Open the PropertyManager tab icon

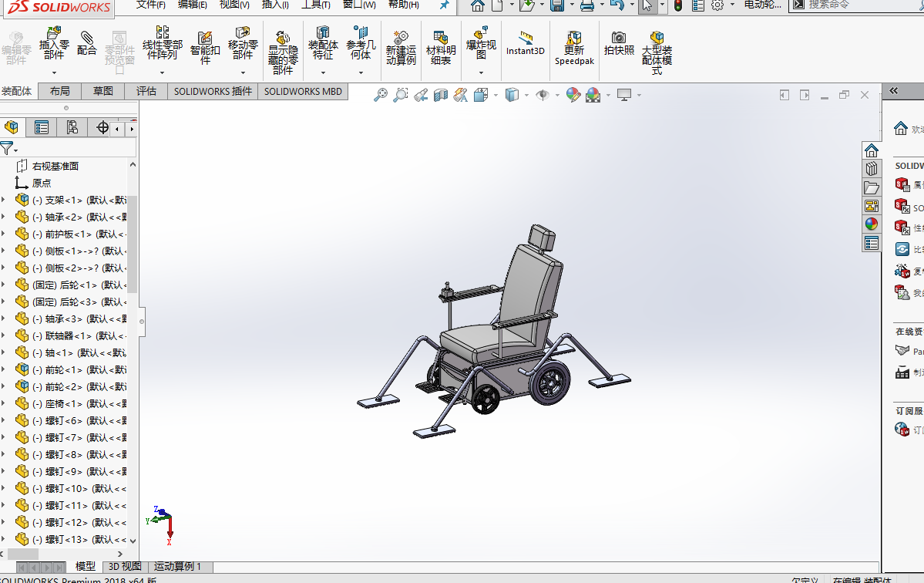pos(42,127)
